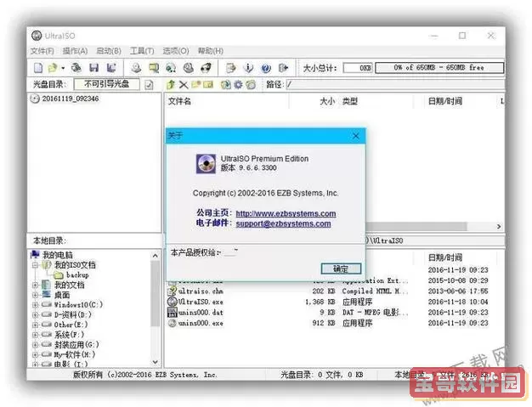Click the blue Help question mark icon
The width and height of the screenshot is (532, 407).
coord(266,68)
